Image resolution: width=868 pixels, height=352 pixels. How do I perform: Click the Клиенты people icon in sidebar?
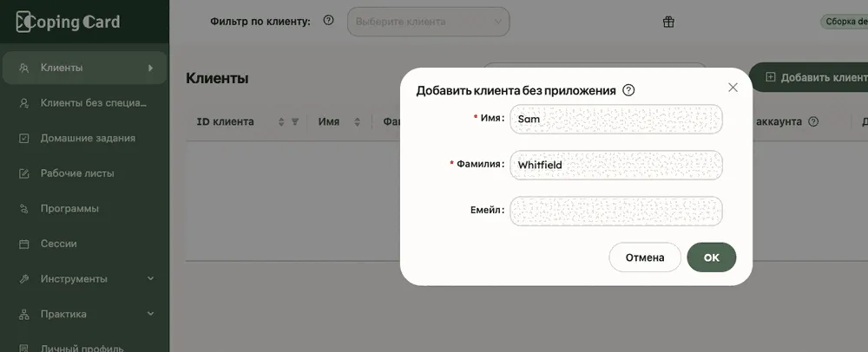click(23, 68)
